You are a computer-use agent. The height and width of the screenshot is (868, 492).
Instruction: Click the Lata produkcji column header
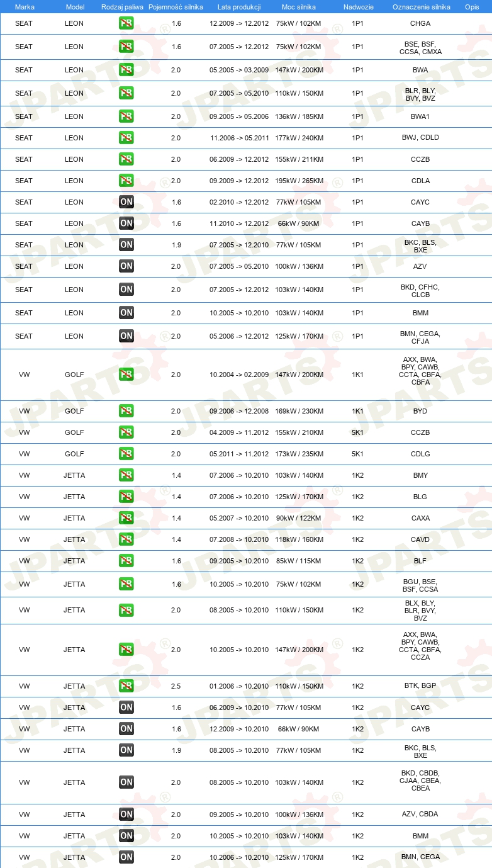click(239, 7)
